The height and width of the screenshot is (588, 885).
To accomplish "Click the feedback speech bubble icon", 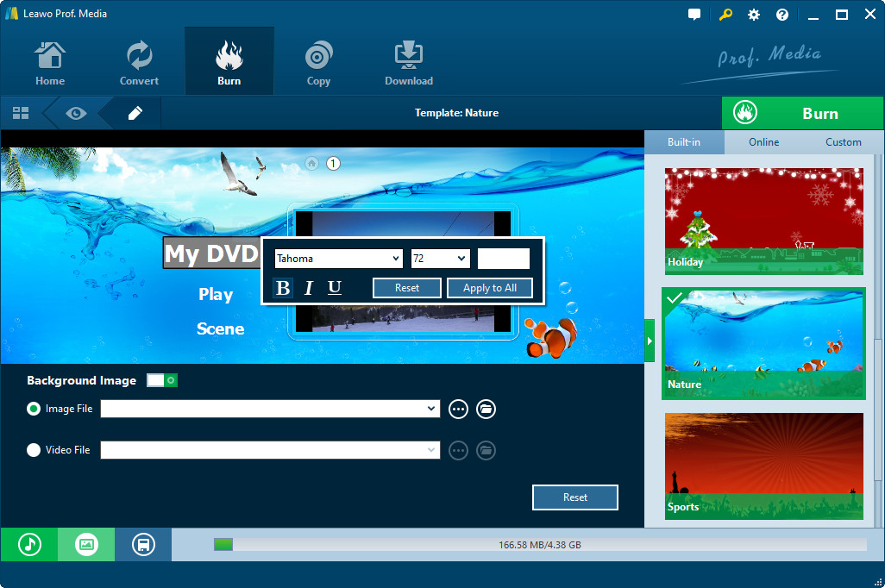I will point(694,15).
